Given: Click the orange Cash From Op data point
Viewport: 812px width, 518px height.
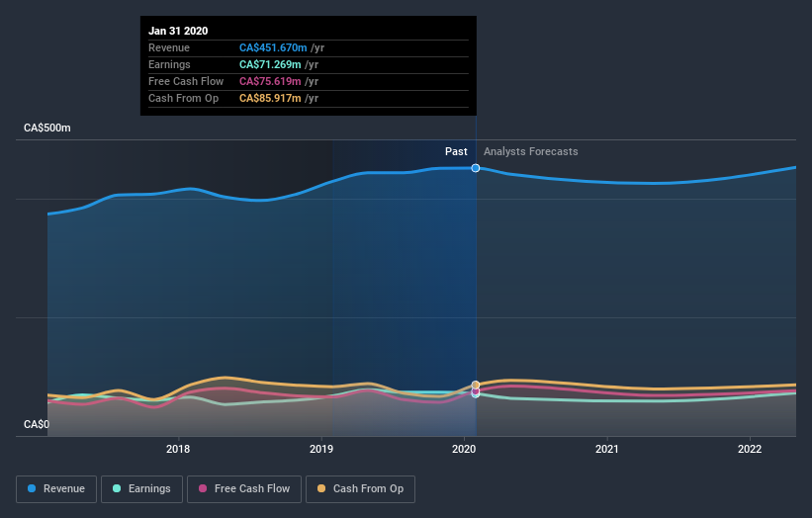Looking at the screenshot, I should point(476,385).
